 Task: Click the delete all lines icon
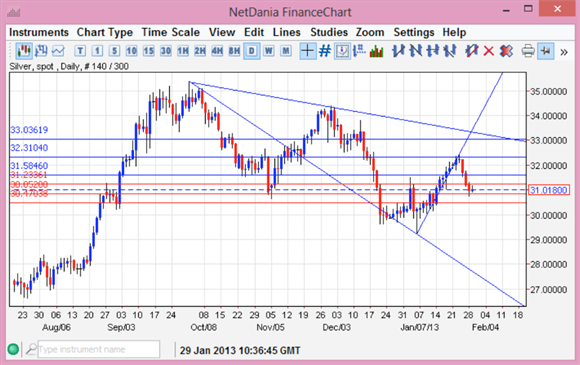pos(506,51)
